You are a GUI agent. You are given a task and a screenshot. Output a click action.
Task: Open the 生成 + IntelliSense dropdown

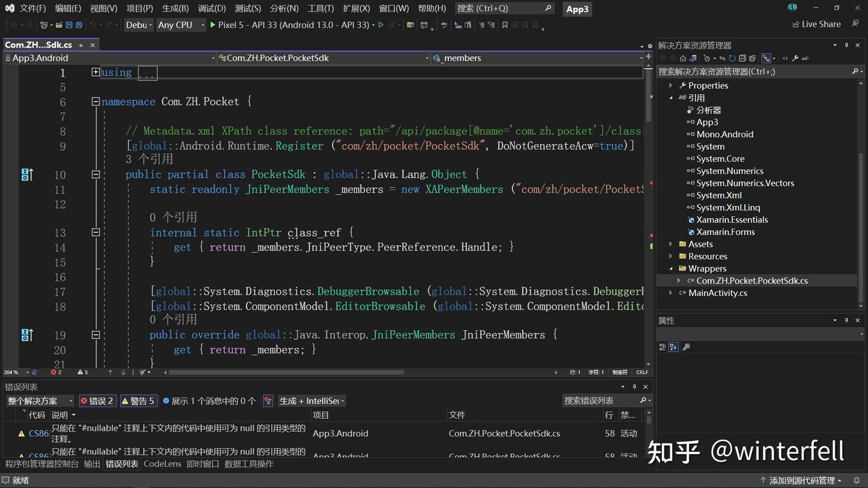point(312,401)
